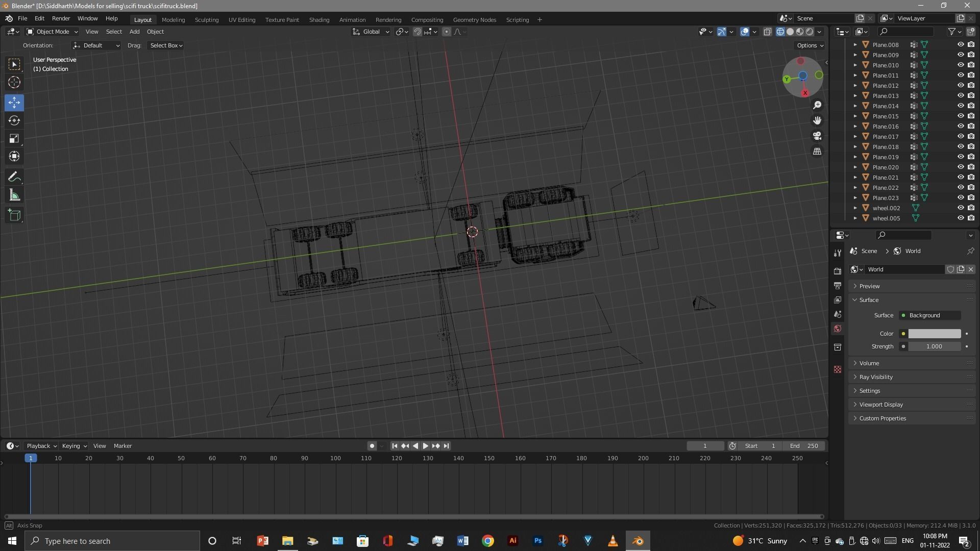Viewport: 980px width, 551px height.
Task: Toggle visibility of wheel.002
Action: point(960,208)
